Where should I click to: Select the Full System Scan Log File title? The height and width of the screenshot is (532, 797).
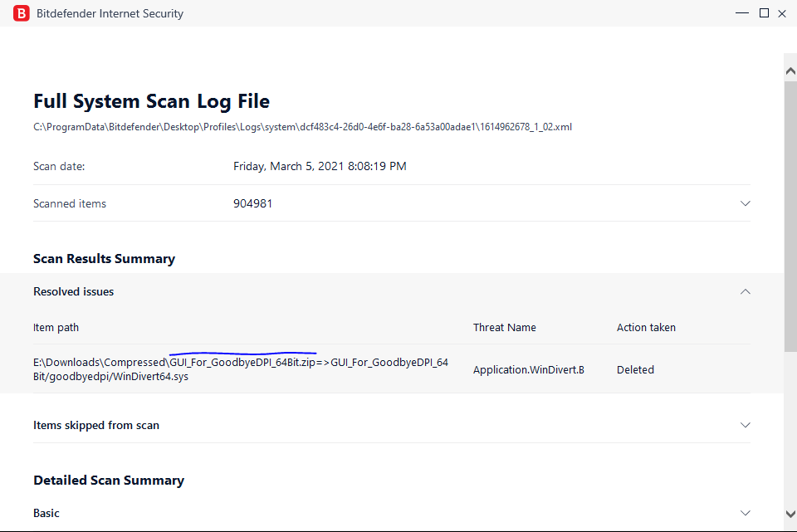point(150,100)
